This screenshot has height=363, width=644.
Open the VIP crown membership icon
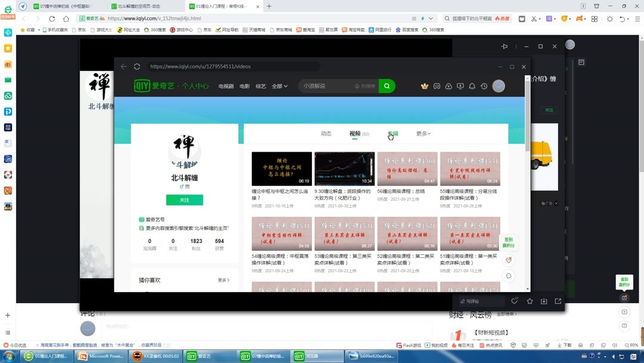coord(425,86)
